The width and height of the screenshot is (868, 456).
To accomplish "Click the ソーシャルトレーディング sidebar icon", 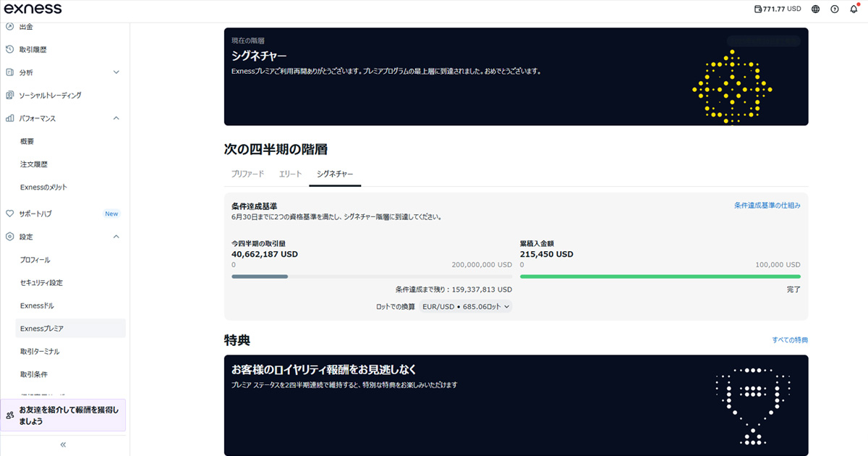I will click(10, 95).
